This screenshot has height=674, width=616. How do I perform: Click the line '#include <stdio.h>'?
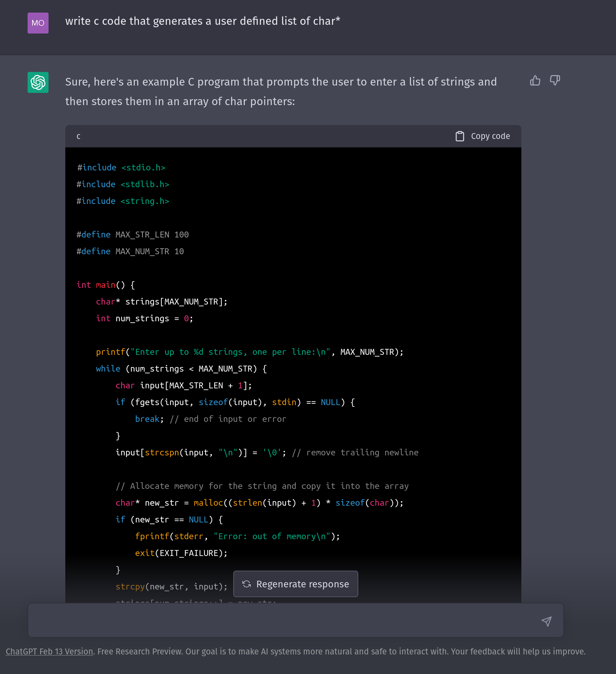coord(121,168)
